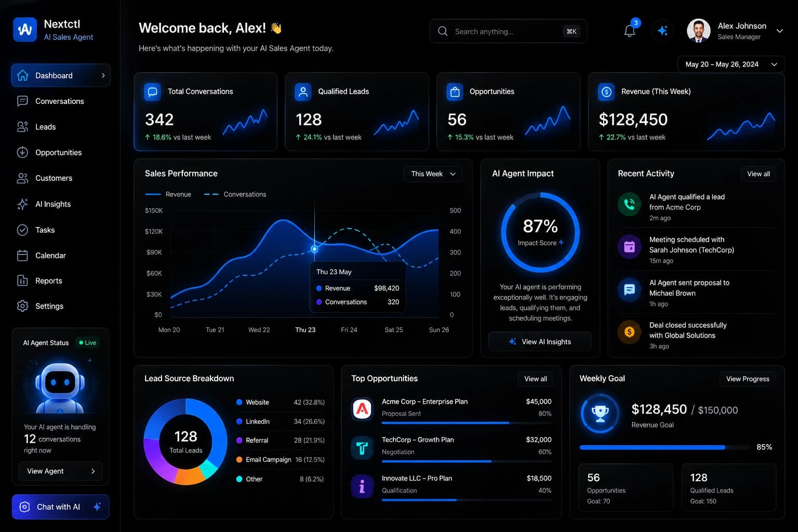Click the 128 Qualified Leads goal card
The image size is (798, 532).
(x=729, y=488)
